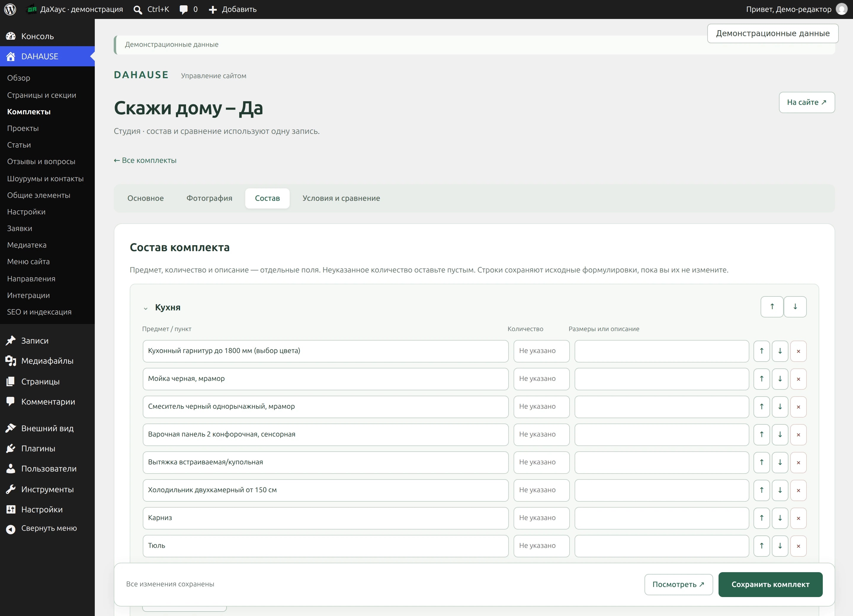Open the comments bubble in admin bar
This screenshot has width=853, height=616.
184,10
